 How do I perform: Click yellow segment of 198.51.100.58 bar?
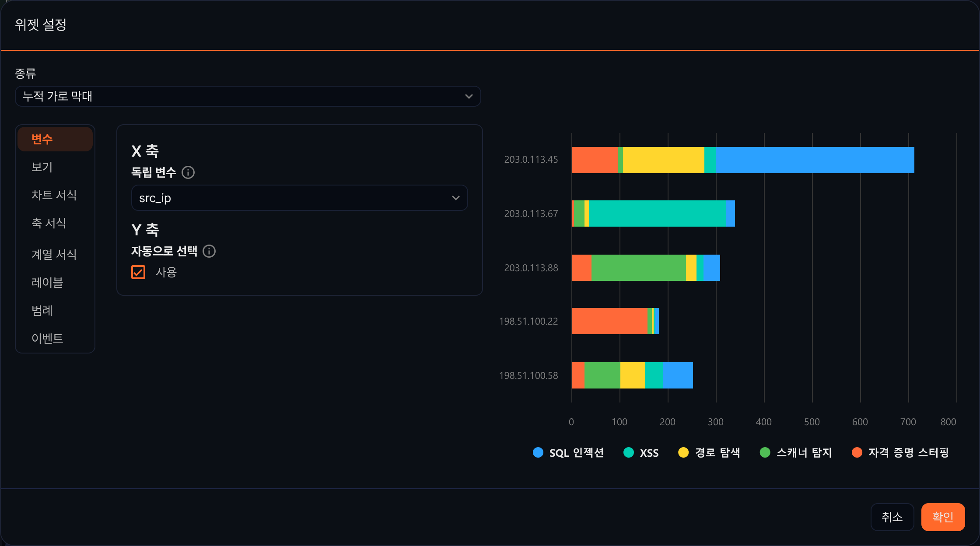click(x=633, y=375)
